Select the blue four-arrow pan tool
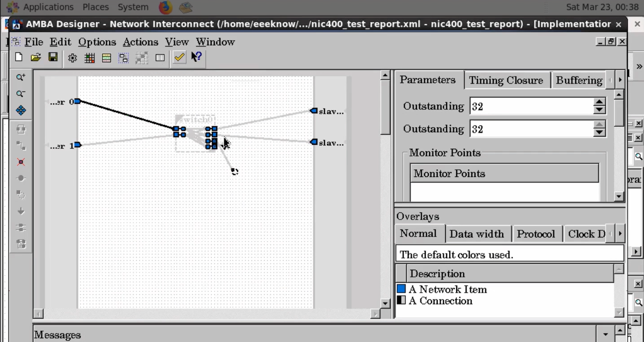The width and height of the screenshot is (644, 342). (21, 111)
